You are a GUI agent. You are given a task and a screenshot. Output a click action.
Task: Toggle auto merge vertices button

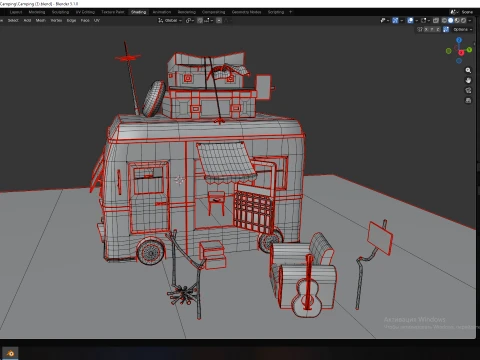(x=446, y=29)
